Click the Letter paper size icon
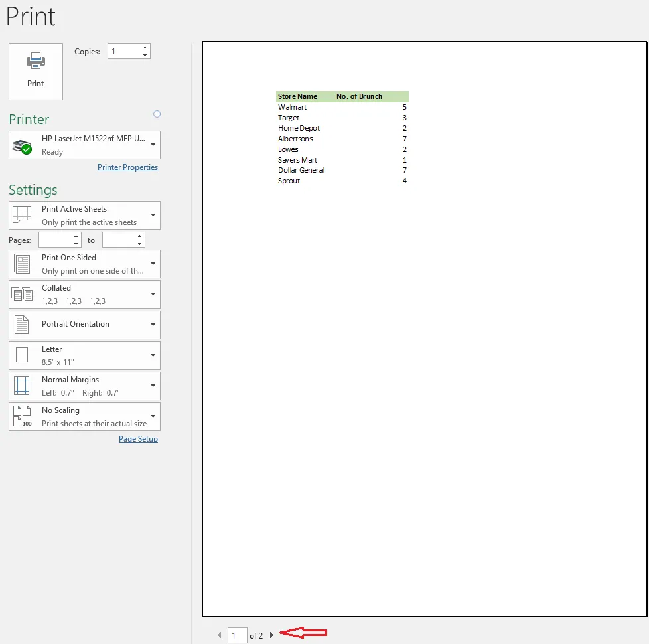The height and width of the screenshot is (644, 649). (x=21, y=355)
